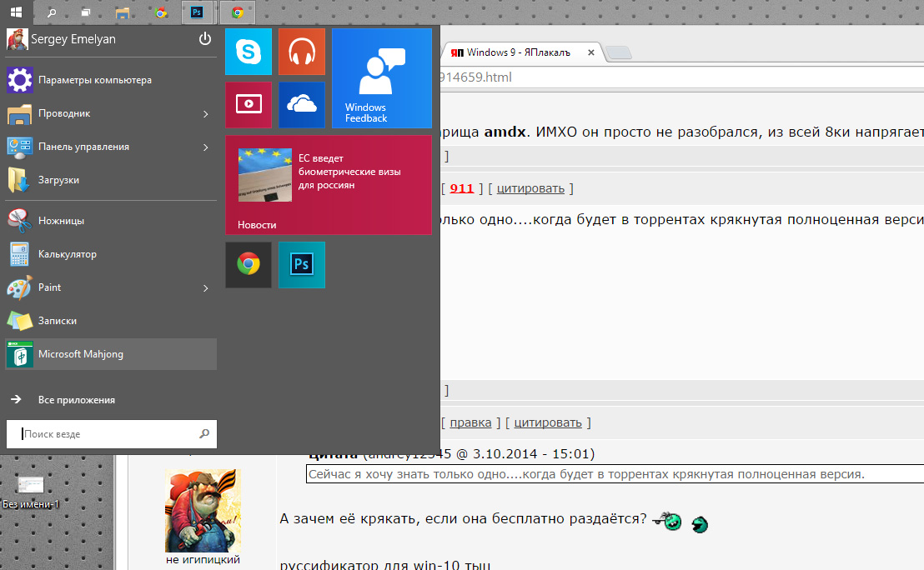The height and width of the screenshot is (570, 924).
Task: Click цитировать link next to 911
Action: [530, 188]
